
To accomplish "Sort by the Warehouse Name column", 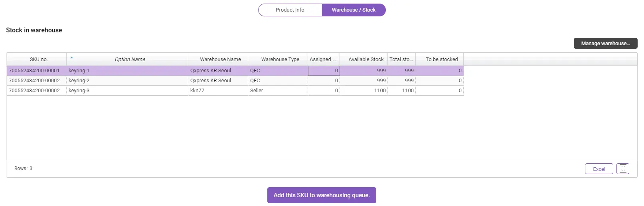I will (x=220, y=59).
